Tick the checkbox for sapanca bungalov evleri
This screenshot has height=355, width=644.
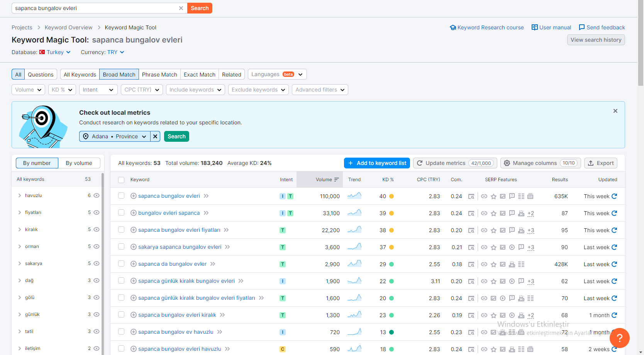tap(121, 196)
